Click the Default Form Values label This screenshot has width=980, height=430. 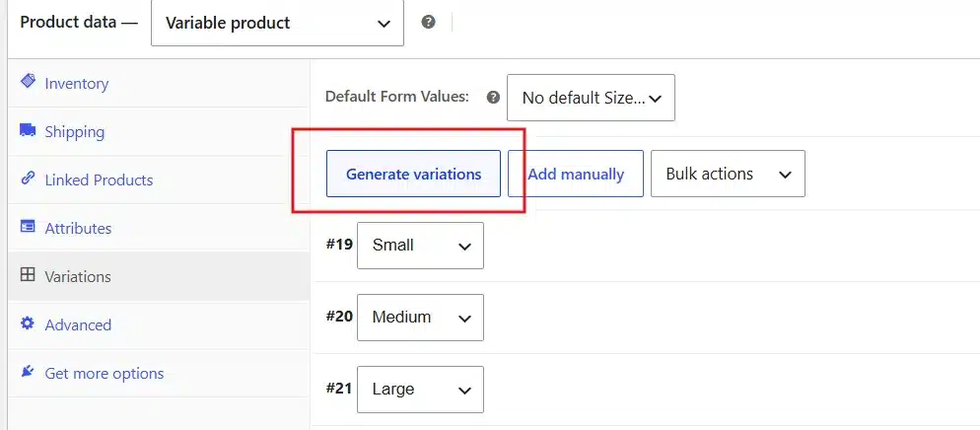pos(397,97)
